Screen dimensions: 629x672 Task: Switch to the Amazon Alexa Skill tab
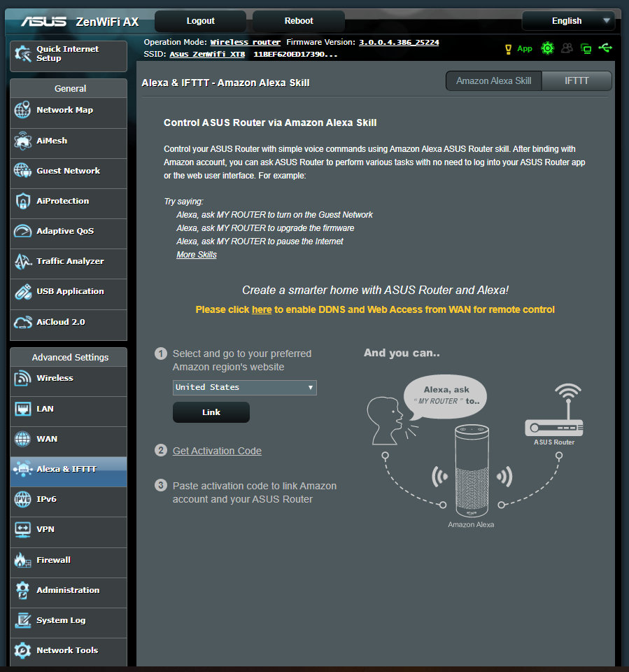click(x=493, y=81)
